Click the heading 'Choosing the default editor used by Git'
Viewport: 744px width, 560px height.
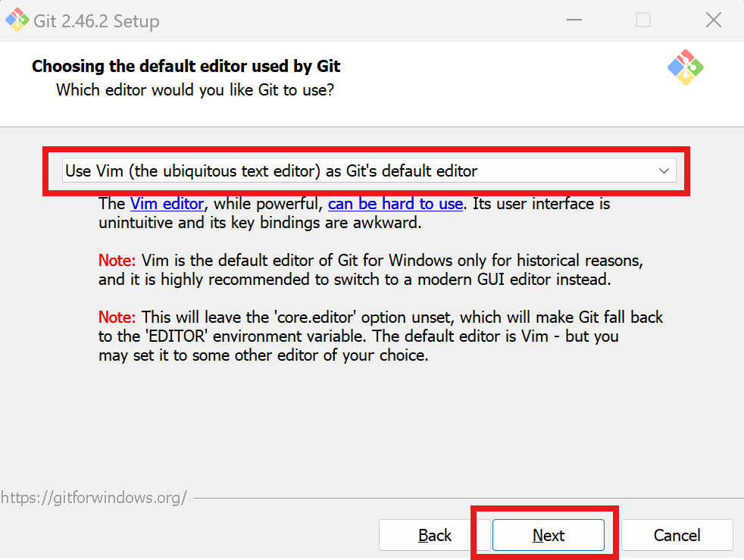click(186, 66)
